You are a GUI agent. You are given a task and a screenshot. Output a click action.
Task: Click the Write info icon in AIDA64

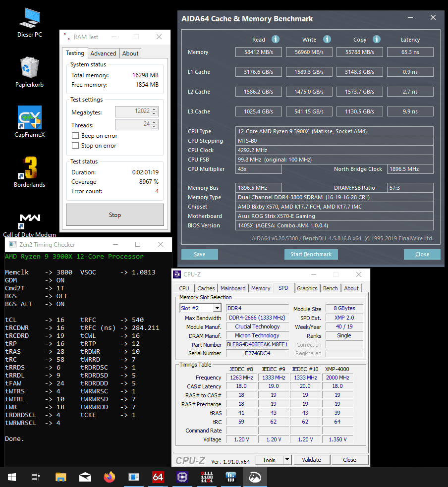(327, 39)
